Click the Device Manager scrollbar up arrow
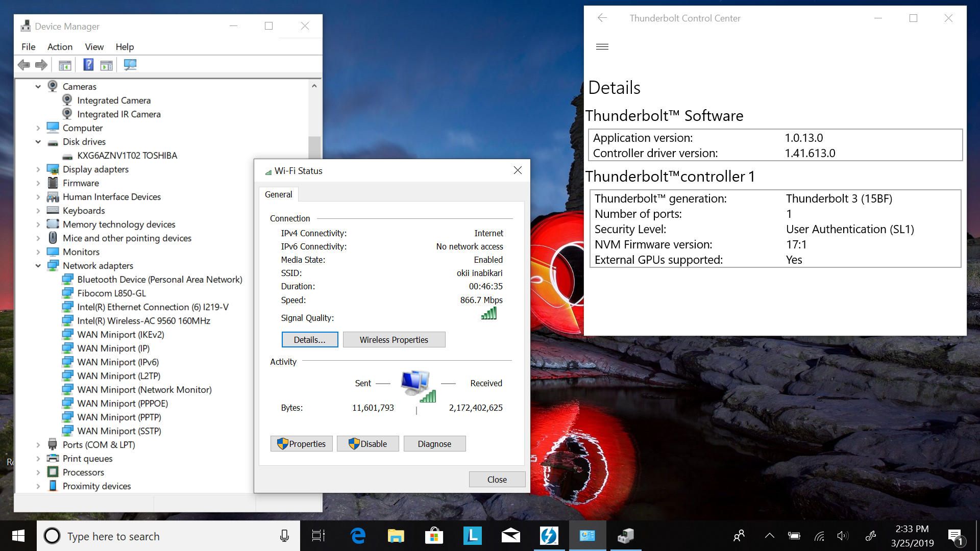The width and height of the screenshot is (980, 551). point(314,86)
